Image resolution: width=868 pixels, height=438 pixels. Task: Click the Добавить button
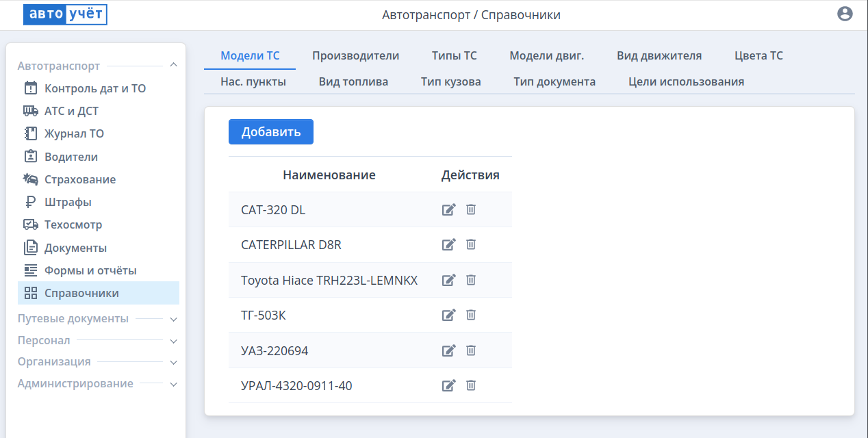pos(270,131)
